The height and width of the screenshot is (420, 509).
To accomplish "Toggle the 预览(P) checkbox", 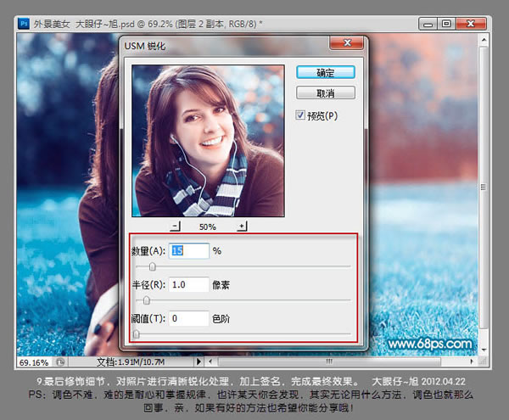I will coord(299,115).
